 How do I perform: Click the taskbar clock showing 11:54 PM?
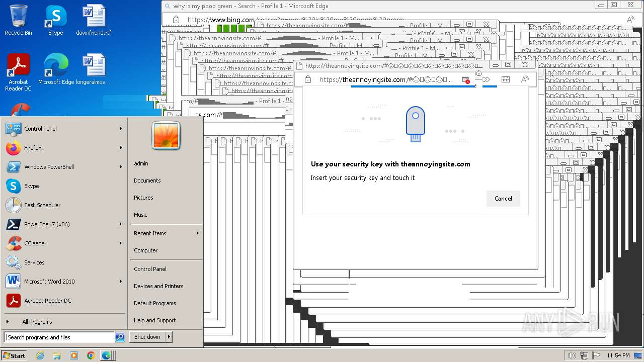click(618, 355)
